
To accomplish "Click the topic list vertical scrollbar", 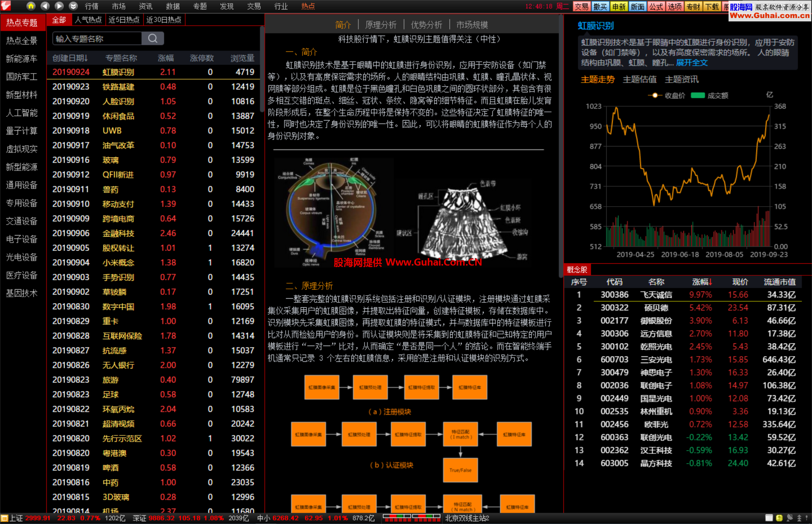I will pos(262,69).
